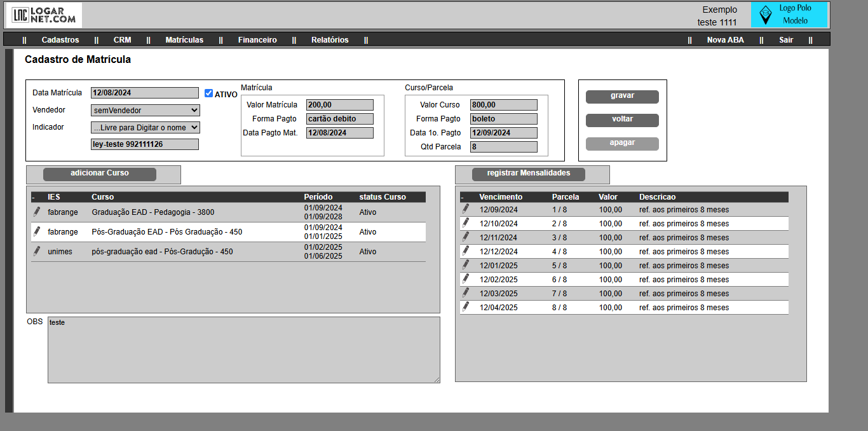Edit installment 4 / 8 pencil icon

coord(466,250)
